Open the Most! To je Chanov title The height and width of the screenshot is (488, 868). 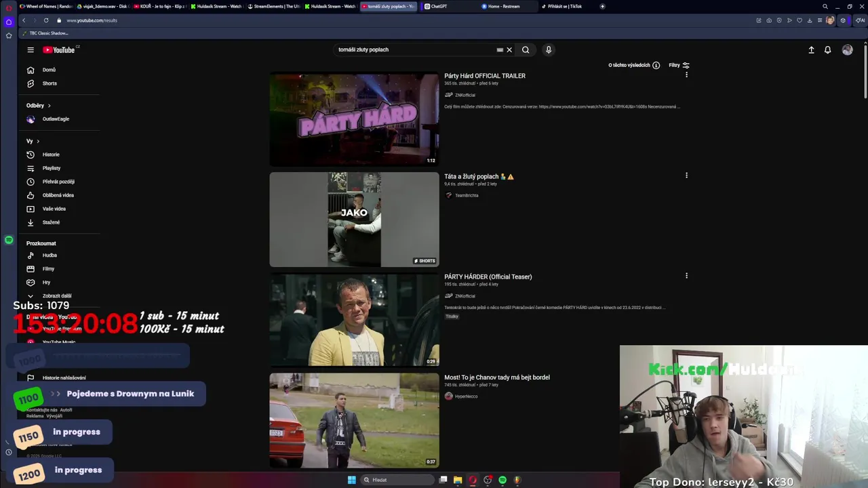point(497,378)
